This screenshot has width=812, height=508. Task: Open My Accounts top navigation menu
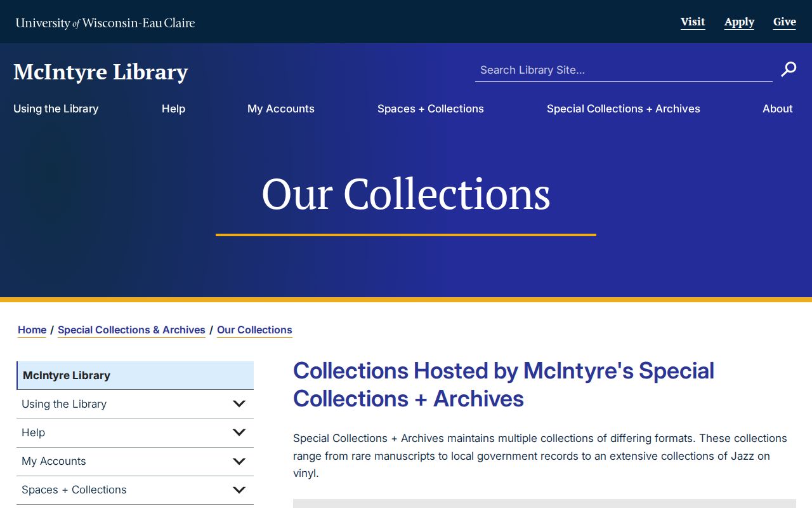tap(281, 109)
